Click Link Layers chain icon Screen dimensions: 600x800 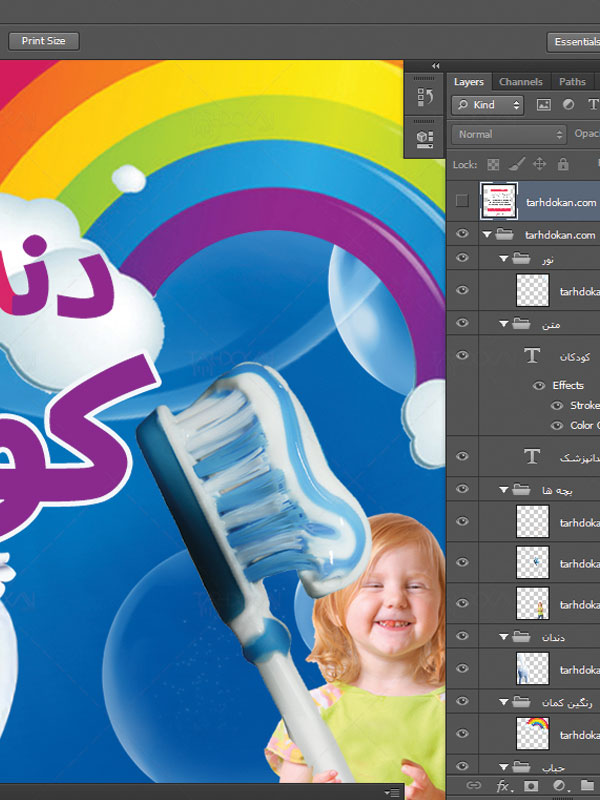pyautogui.click(x=474, y=786)
